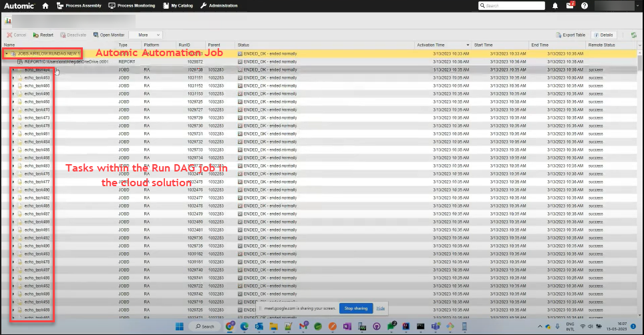644x335 pixels.
Task: Open the messages envelope with red badge
Action: tap(570, 5)
